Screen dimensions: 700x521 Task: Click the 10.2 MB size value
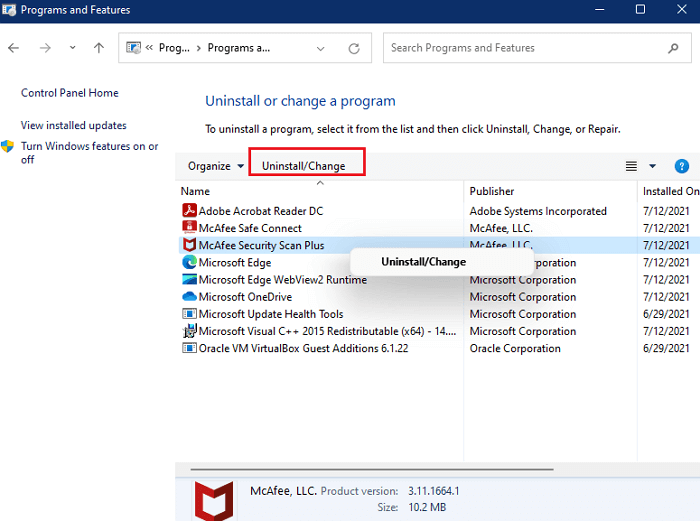click(427, 507)
